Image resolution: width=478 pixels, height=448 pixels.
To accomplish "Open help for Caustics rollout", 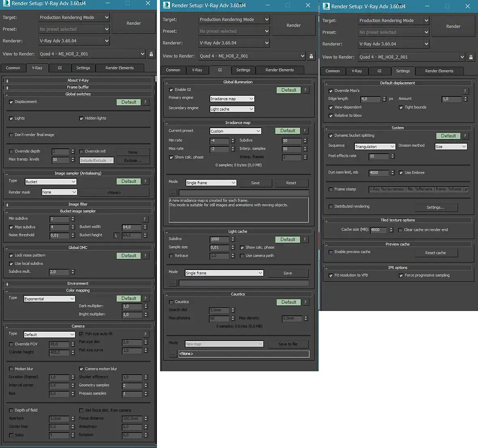I will tap(305, 302).
